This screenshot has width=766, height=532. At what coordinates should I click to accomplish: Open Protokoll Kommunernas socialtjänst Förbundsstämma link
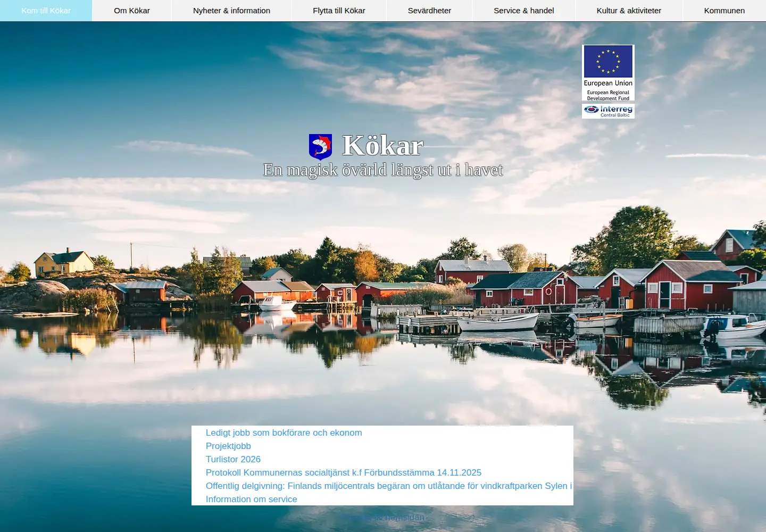click(x=344, y=472)
